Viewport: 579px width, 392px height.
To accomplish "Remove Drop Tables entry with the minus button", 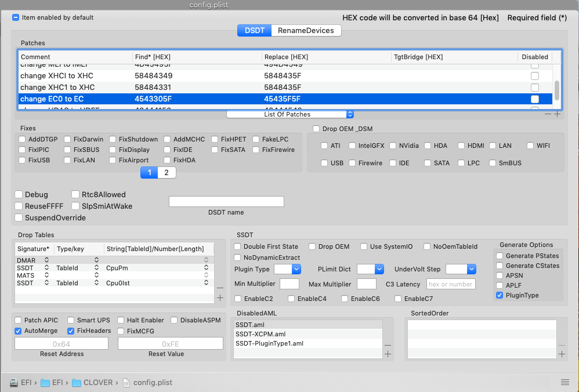I will [220, 288].
